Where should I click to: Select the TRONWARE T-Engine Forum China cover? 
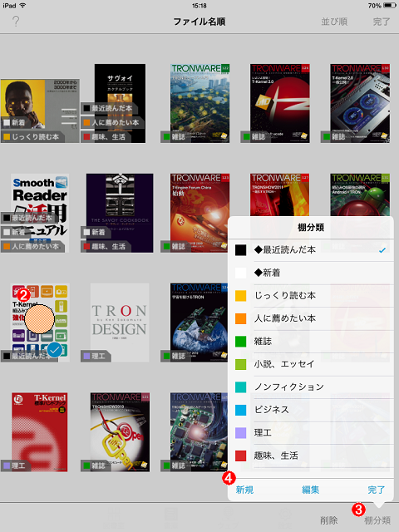(x=199, y=213)
